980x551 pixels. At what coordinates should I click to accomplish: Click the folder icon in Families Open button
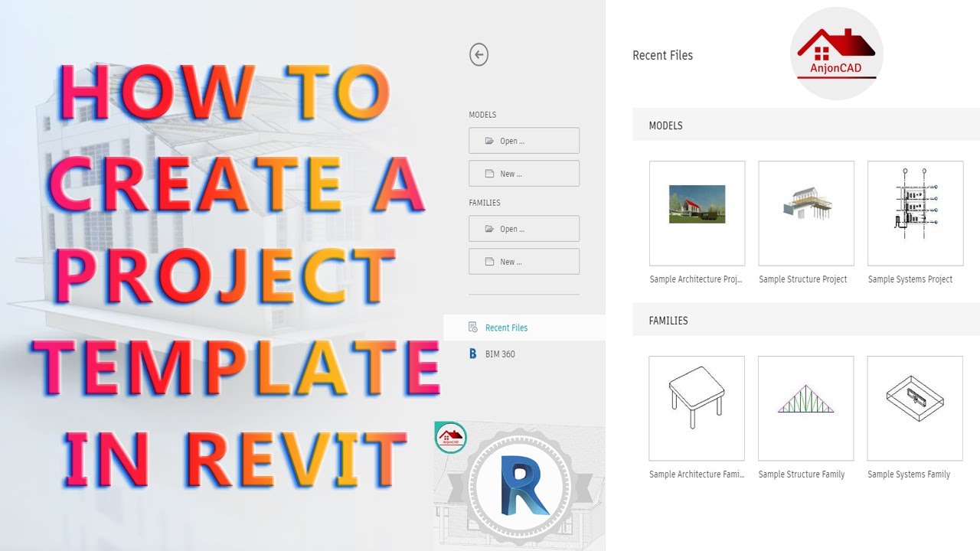(490, 229)
